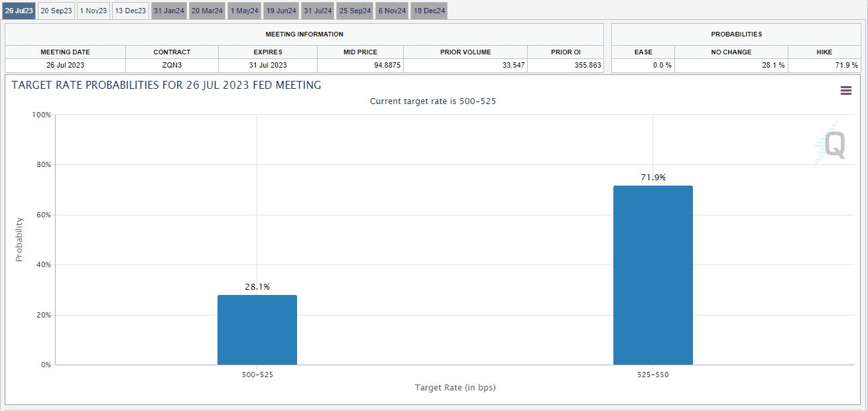Open the 19 Jun24 meeting tab
This screenshot has height=411, width=868.
point(281,11)
